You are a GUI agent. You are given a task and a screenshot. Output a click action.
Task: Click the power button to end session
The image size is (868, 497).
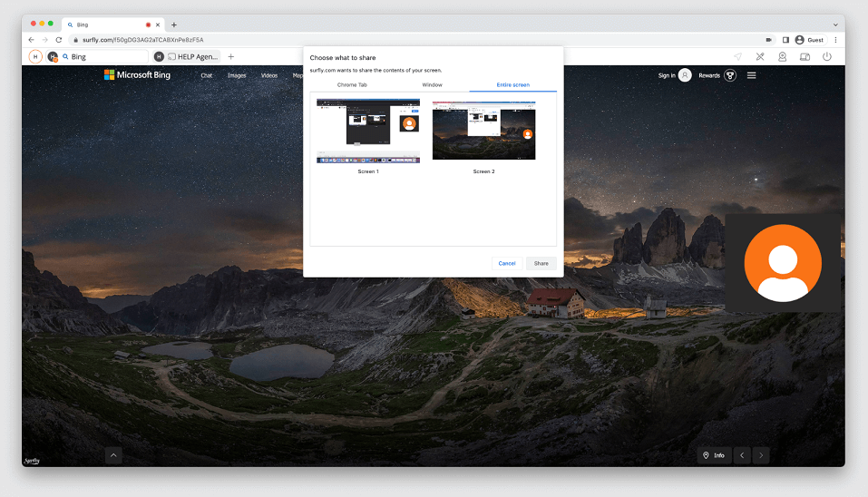pyautogui.click(x=827, y=56)
